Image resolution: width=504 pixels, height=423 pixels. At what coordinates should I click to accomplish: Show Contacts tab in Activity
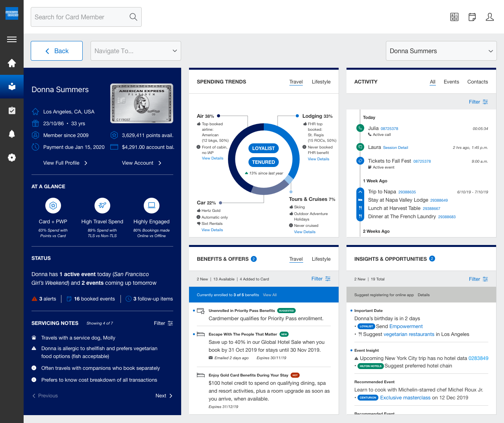[x=478, y=82]
